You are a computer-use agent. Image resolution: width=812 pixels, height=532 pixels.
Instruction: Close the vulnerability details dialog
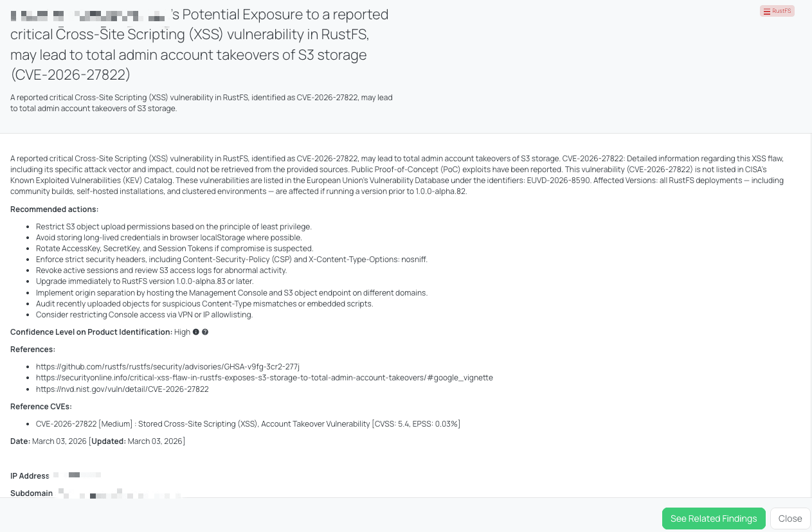point(790,519)
